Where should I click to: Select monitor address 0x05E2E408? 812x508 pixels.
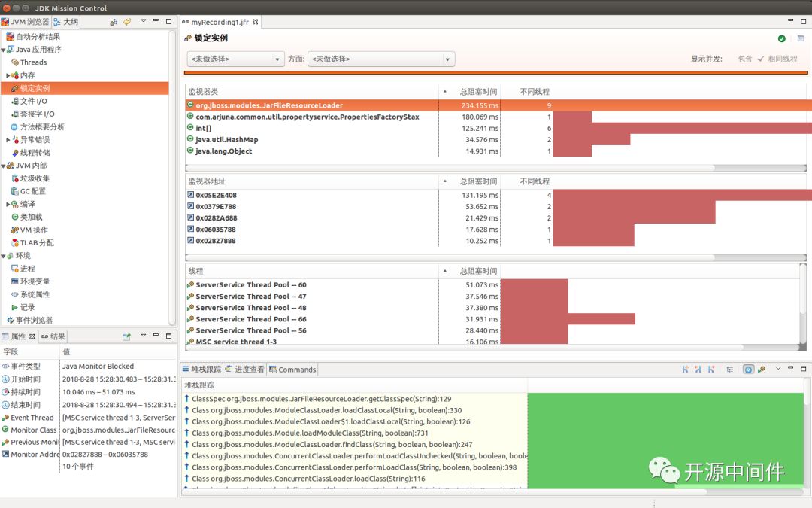pyautogui.click(x=498, y=195)
